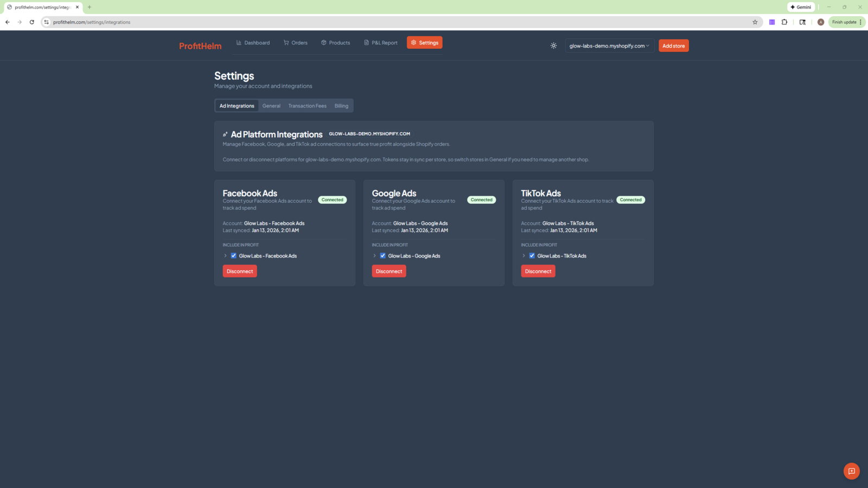This screenshot has height=488, width=868.
Task: Uncheck Glow Labs - Google Ads checkbox
Action: (x=383, y=256)
